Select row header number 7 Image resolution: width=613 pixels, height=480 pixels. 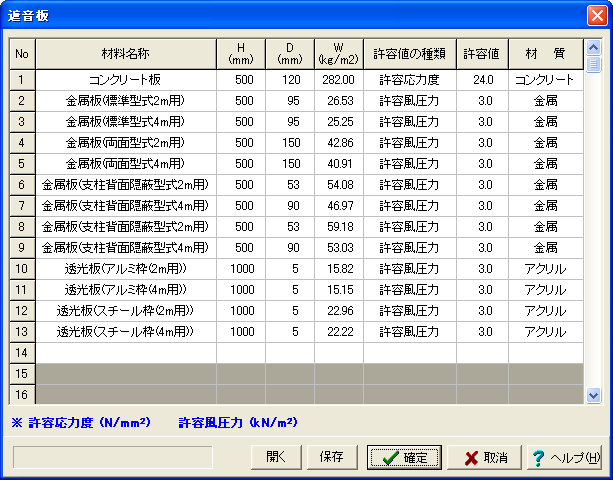click(22, 206)
